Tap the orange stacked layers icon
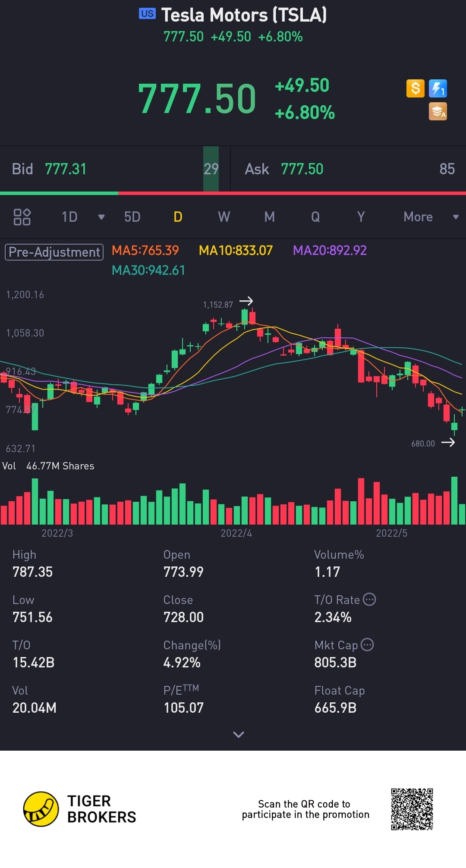The image size is (466, 868). pos(438,111)
